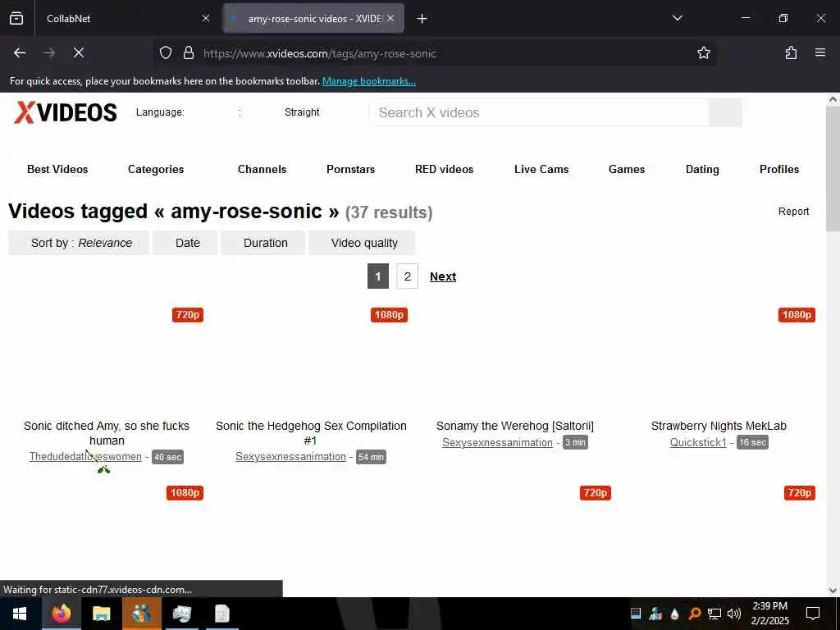The height and width of the screenshot is (630, 840).
Task: Go back to the previous page
Action: (x=20, y=52)
